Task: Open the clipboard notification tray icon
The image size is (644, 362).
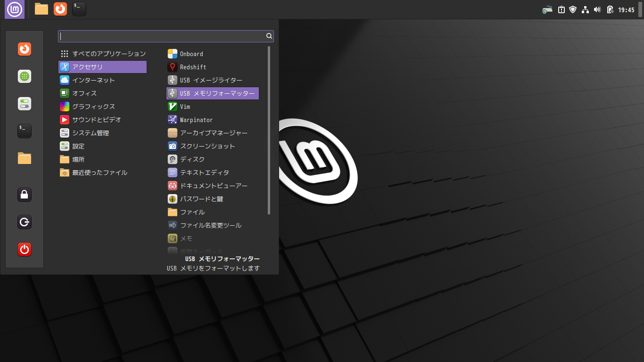Action: (561, 9)
